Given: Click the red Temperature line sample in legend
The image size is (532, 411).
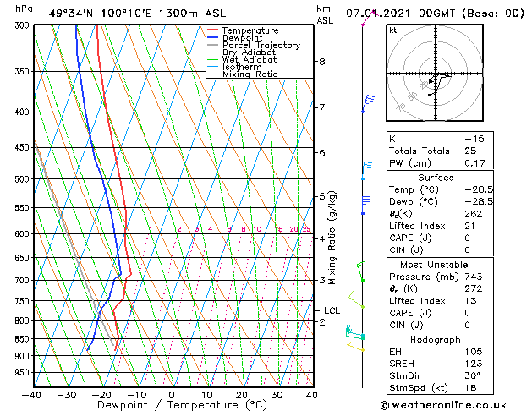Looking at the screenshot, I should point(213,30).
